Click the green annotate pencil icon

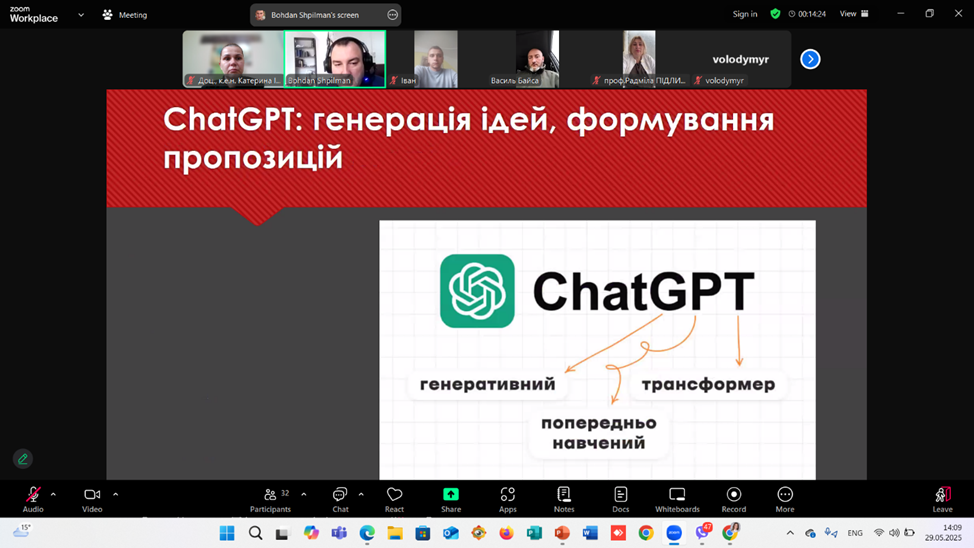click(x=23, y=459)
